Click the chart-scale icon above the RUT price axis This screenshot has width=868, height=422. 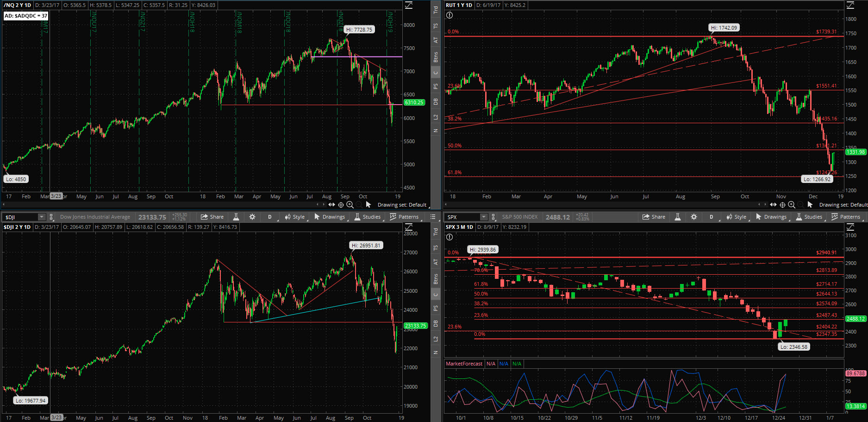[850, 5]
